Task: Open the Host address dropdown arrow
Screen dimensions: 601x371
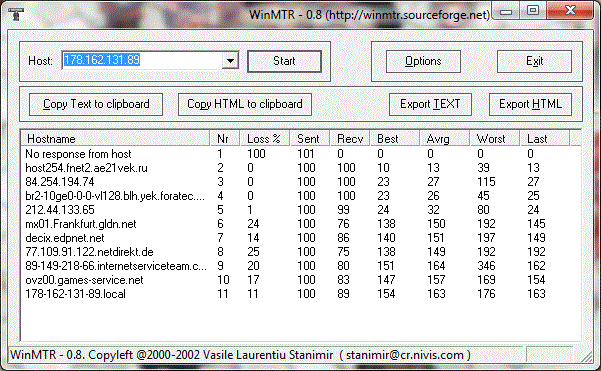Action: pos(230,61)
